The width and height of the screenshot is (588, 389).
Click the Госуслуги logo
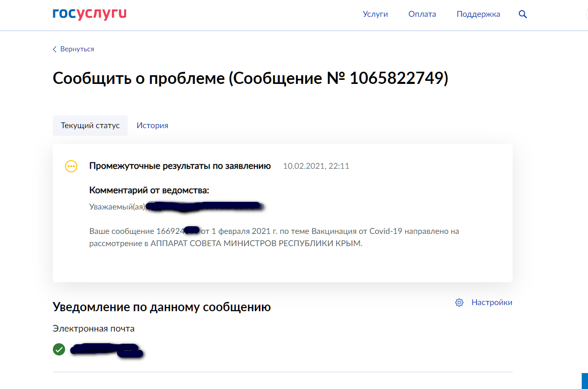pyautogui.click(x=90, y=14)
